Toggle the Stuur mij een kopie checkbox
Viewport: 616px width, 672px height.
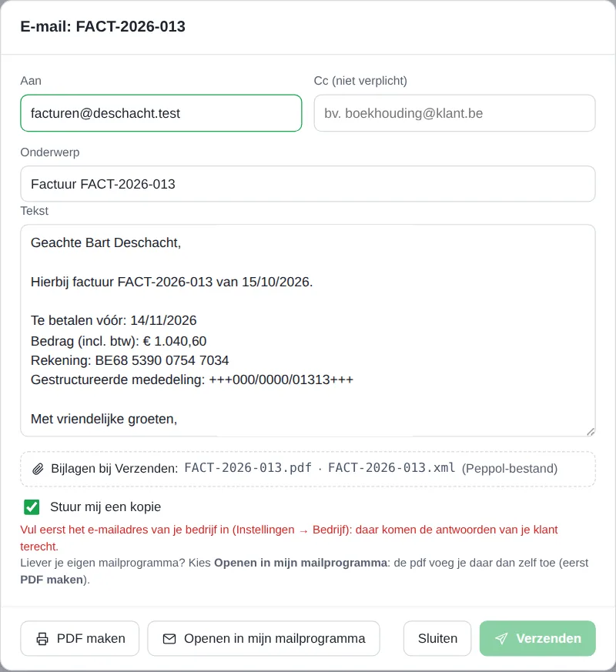(32, 507)
